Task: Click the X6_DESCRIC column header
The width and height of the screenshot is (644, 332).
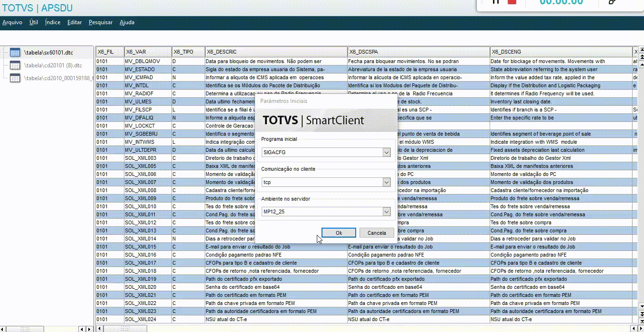Action: pyautogui.click(x=276, y=52)
